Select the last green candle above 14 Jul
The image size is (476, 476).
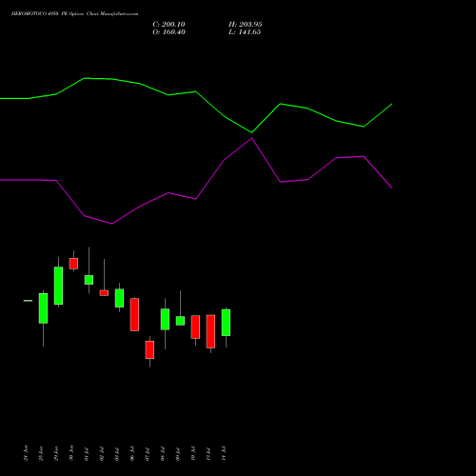click(226, 323)
